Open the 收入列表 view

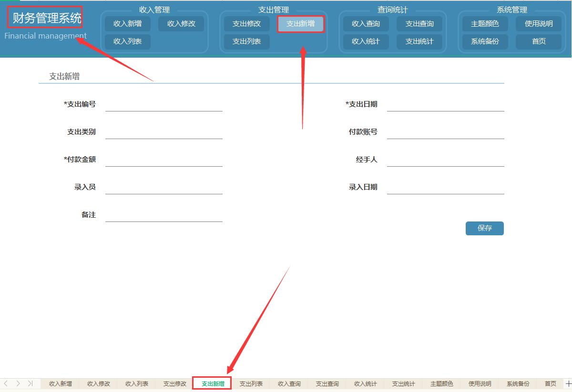(127, 41)
